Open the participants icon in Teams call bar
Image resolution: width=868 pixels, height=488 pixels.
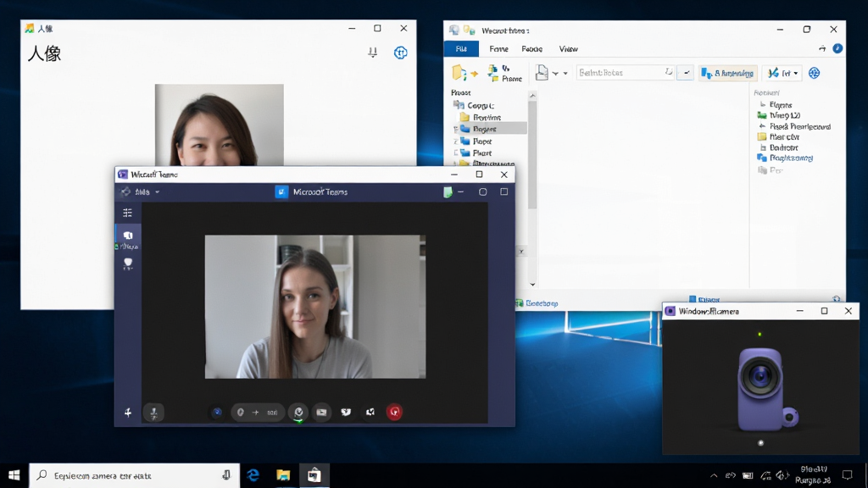coord(370,412)
